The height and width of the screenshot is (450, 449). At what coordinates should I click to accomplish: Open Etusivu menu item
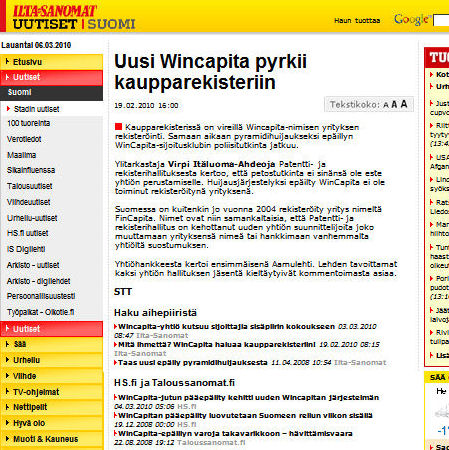pyautogui.click(x=52, y=62)
